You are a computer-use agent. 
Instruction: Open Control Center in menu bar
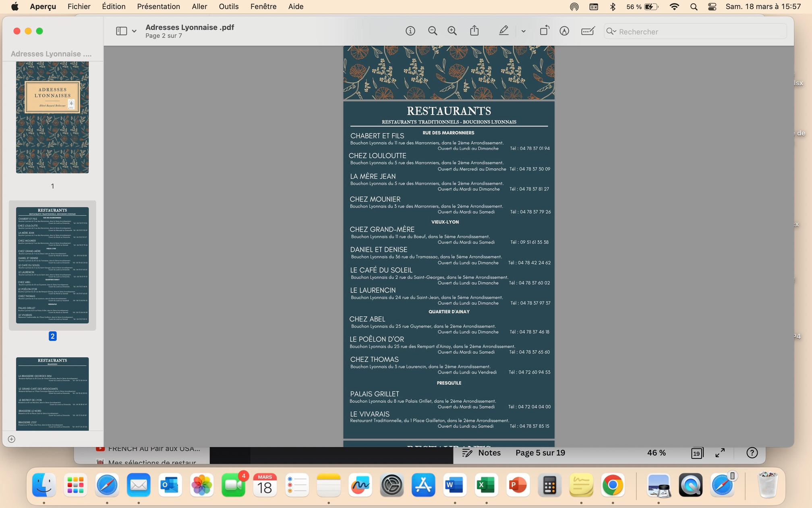(712, 6)
